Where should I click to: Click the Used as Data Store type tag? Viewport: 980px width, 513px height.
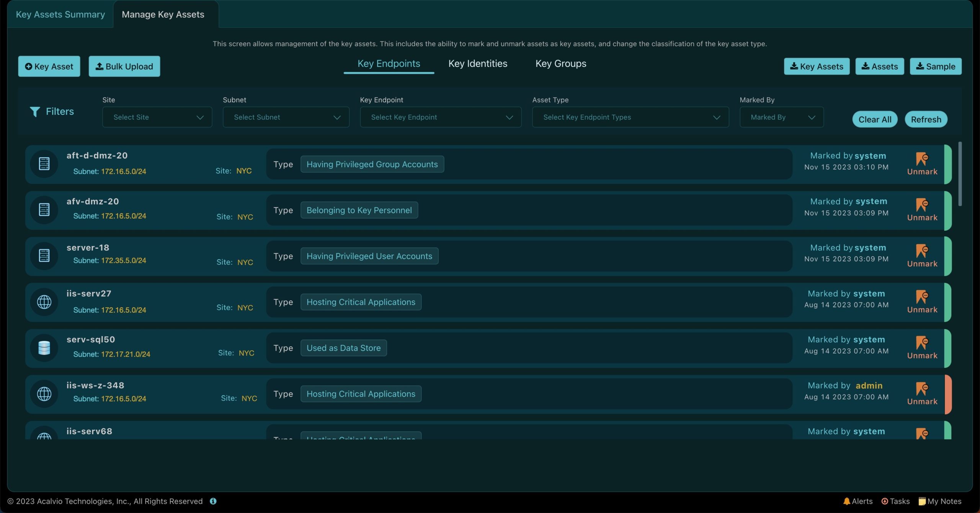[343, 348]
